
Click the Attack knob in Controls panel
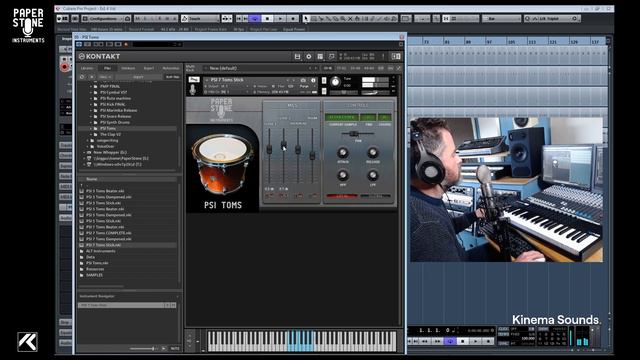point(342,153)
